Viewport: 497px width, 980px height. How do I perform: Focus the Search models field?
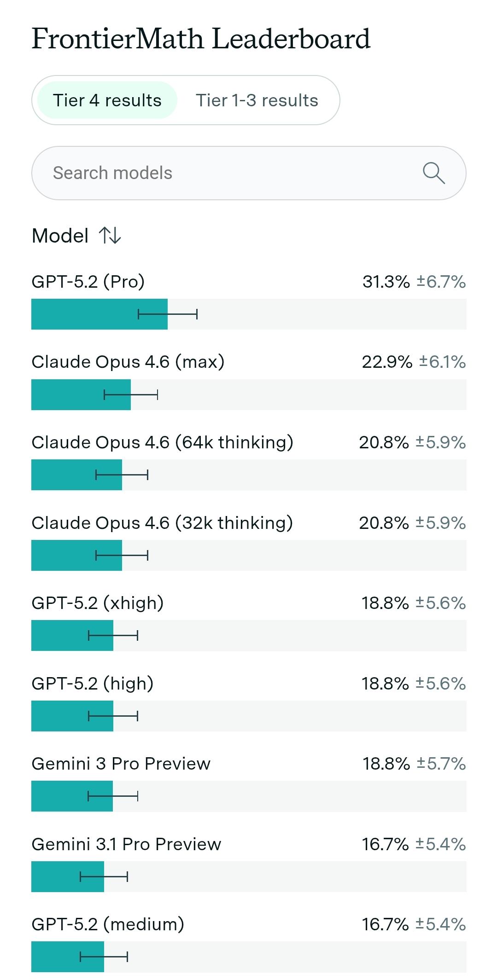(x=230, y=173)
